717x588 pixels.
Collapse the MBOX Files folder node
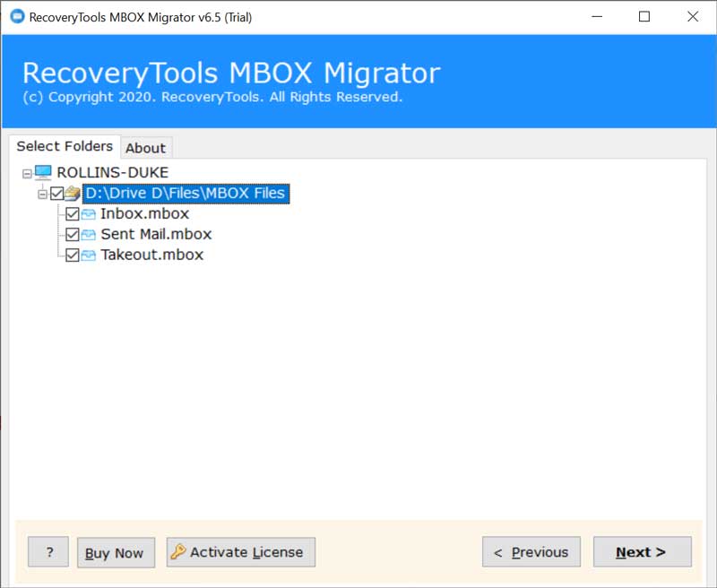(x=42, y=194)
